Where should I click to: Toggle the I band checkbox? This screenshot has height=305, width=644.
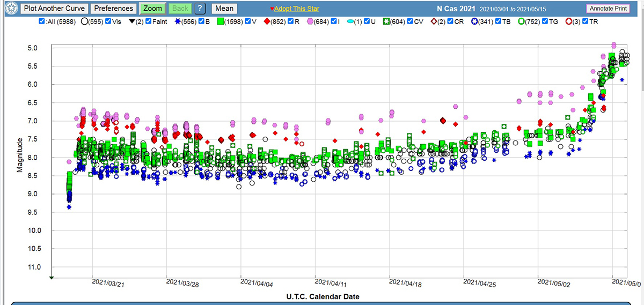tap(334, 22)
